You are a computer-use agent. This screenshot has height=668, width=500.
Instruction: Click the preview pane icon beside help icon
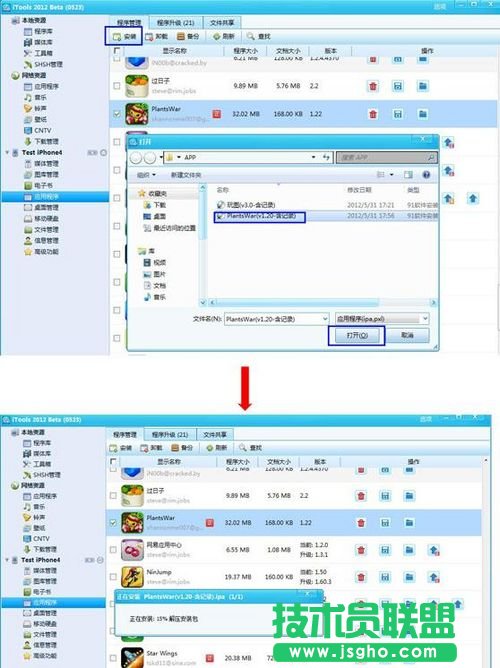pyautogui.click(x=408, y=175)
